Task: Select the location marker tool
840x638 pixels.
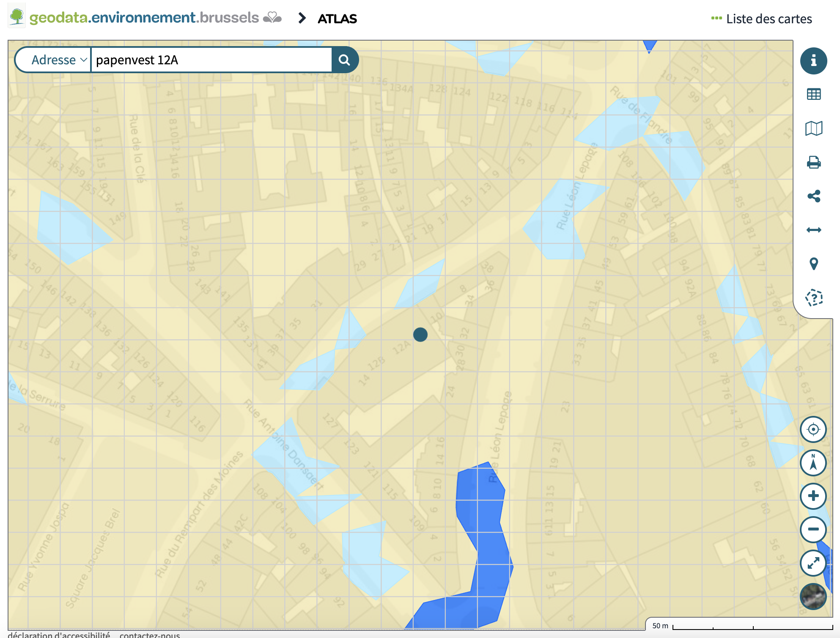Action: click(813, 264)
